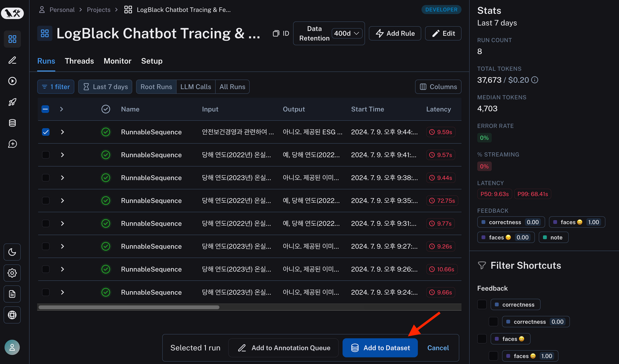
Task: Expand the run started at 9:27
Action: [62, 246]
